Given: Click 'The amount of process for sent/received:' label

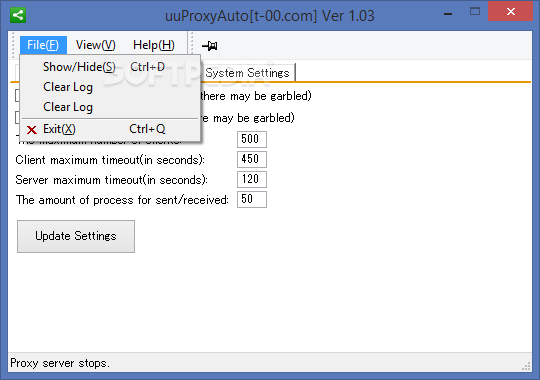Looking at the screenshot, I should tap(122, 200).
